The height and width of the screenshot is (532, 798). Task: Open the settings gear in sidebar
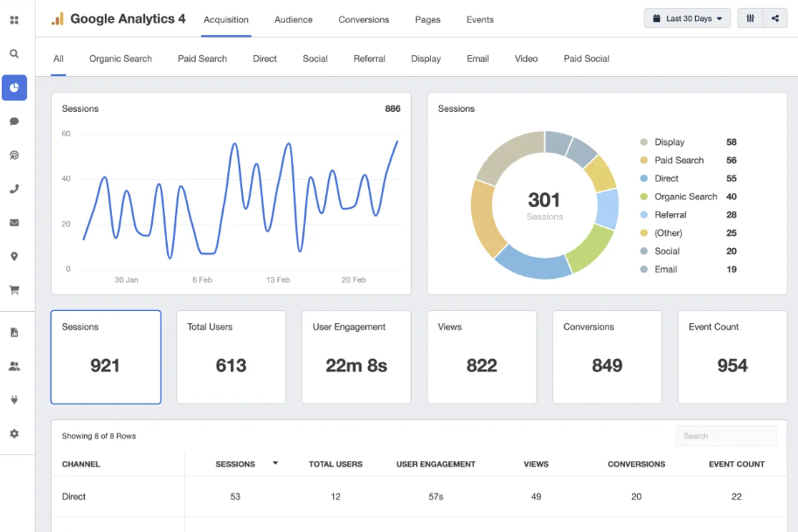pyautogui.click(x=14, y=433)
